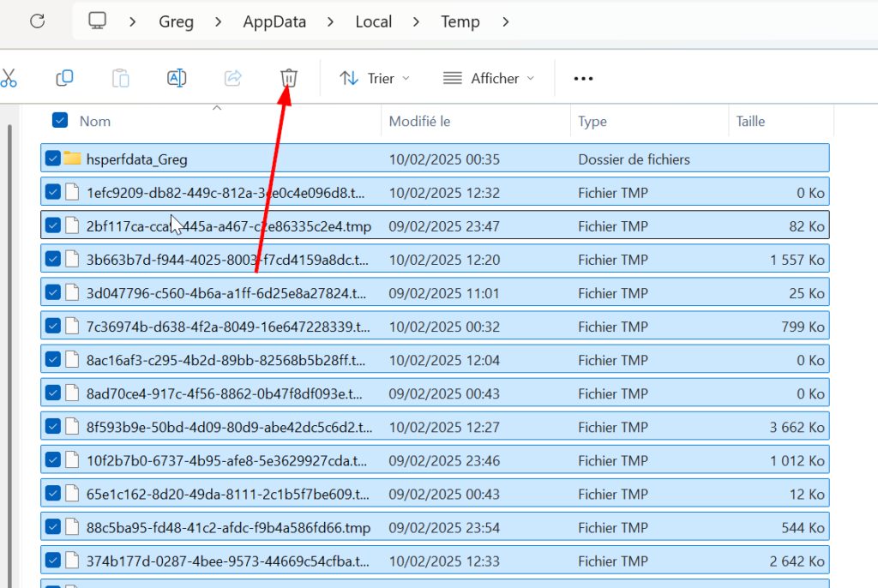Click the hsperfdata_Greg folder name

136,159
